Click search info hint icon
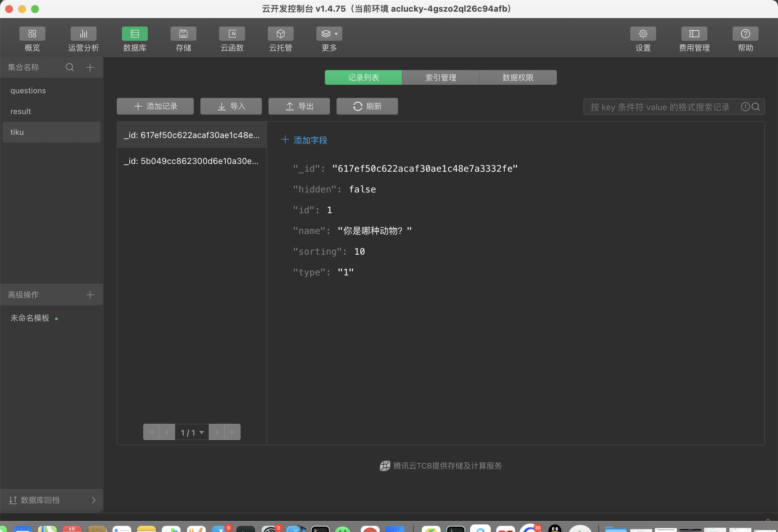Viewport: 778px width, 532px height. 745,107
